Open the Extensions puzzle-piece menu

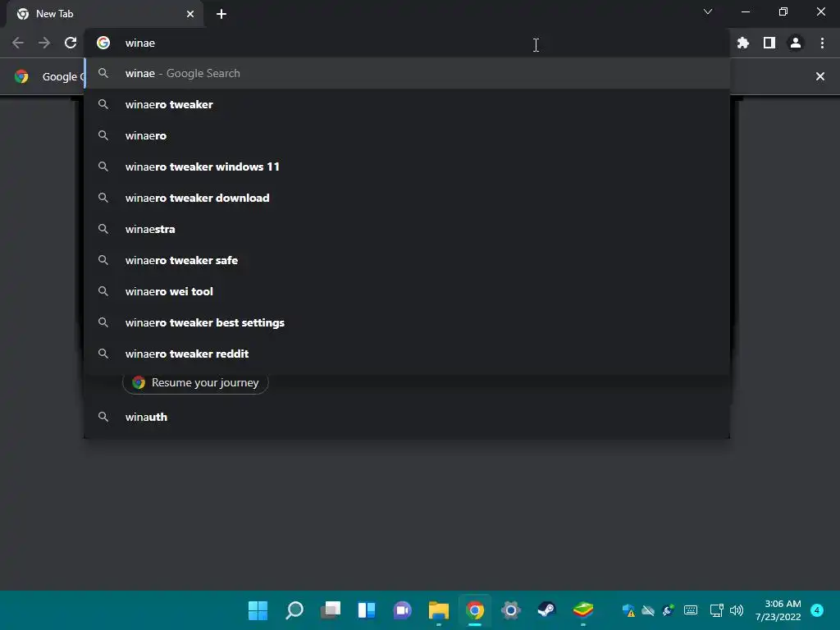743,43
